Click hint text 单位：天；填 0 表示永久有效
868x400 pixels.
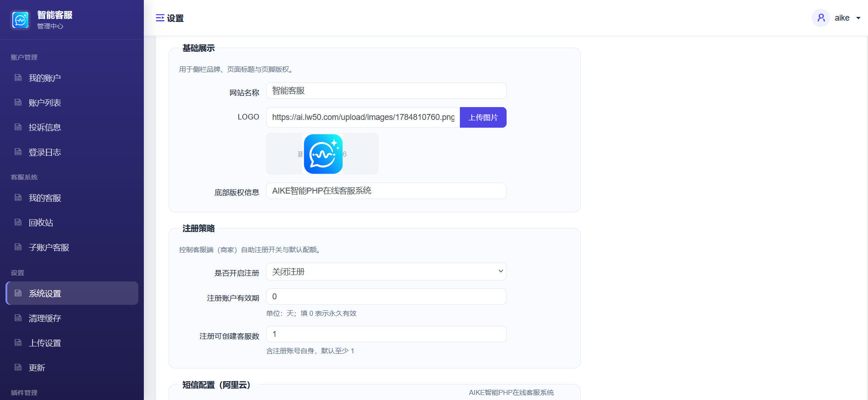click(311, 314)
